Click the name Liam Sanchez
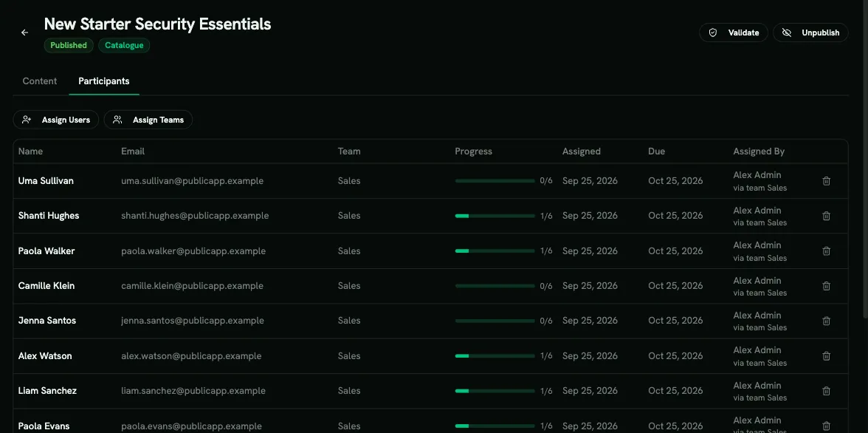 coord(47,391)
